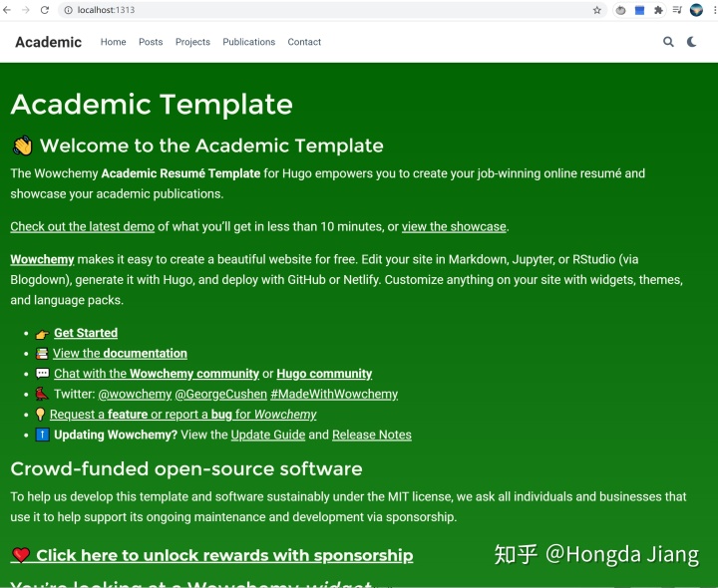Bookmark this page with the star icon
This screenshot has height=588, width=718.
coord(596,10)
